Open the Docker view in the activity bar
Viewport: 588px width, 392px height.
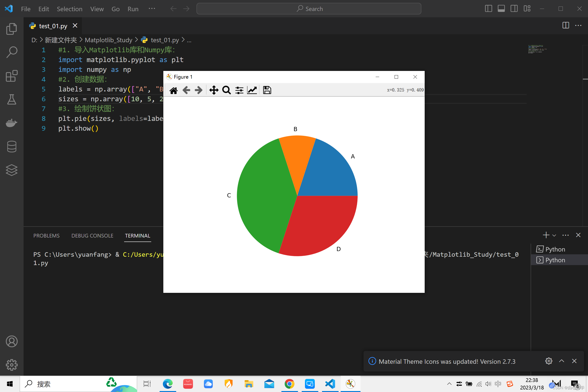tap(11, 123)
